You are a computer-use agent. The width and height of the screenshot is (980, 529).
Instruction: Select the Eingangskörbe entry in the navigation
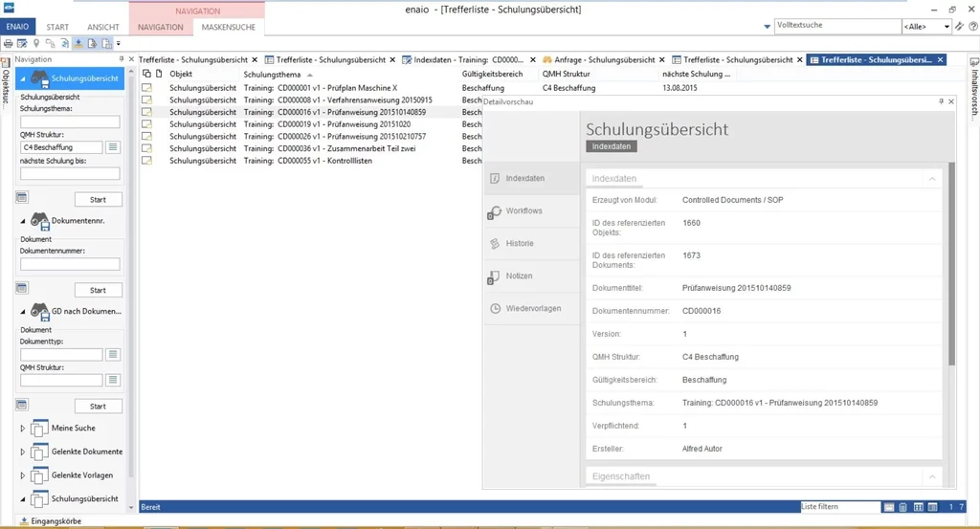point(56,521)
